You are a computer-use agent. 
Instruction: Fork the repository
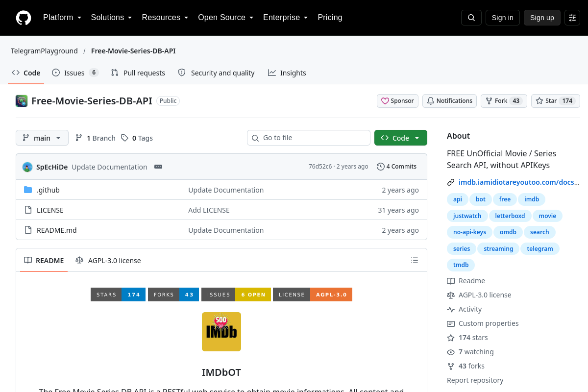504,101
